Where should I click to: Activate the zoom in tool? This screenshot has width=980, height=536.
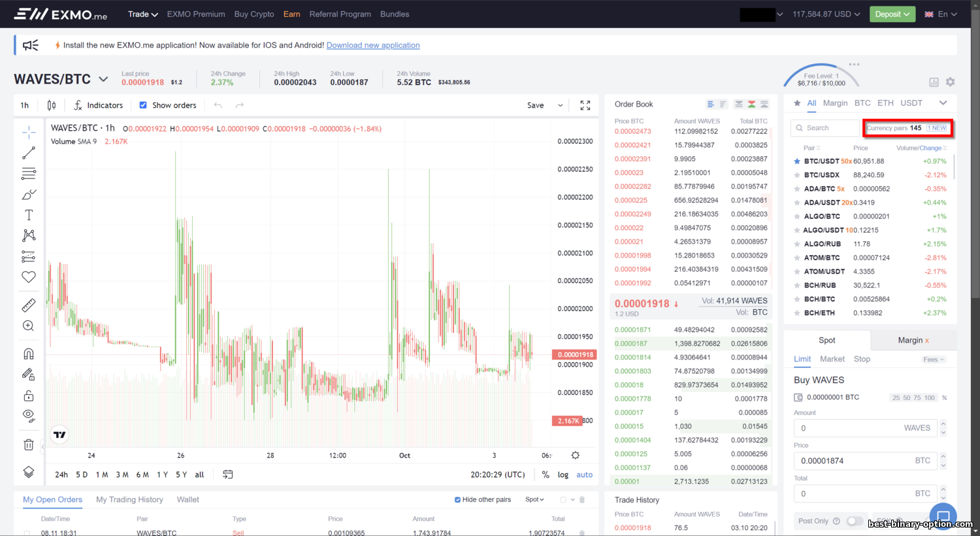click(29, 326)
